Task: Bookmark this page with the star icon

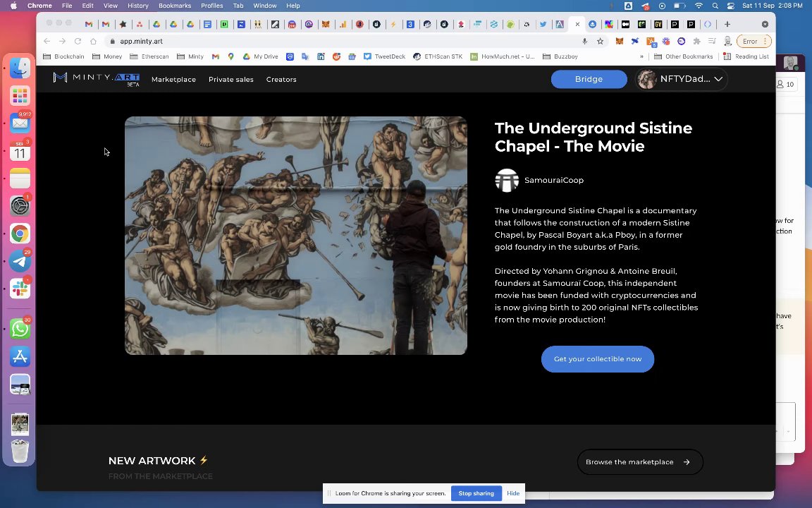Action: [601, 41]
